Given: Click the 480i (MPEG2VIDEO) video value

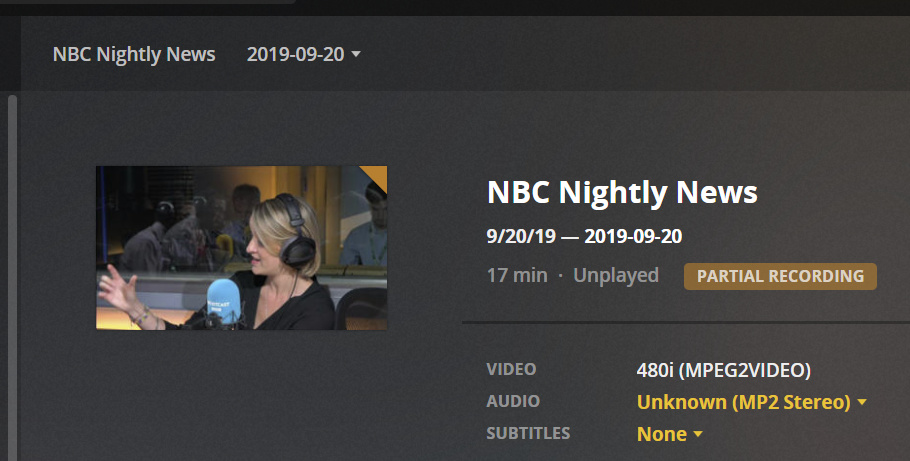Looking at the screenshot, I should [724, 370].
